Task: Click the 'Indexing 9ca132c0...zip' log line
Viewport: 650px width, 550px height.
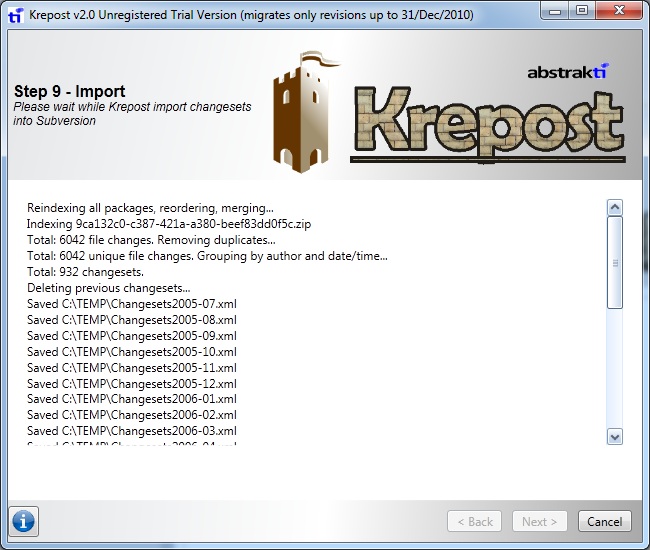Action: click(x=169, y=224)
